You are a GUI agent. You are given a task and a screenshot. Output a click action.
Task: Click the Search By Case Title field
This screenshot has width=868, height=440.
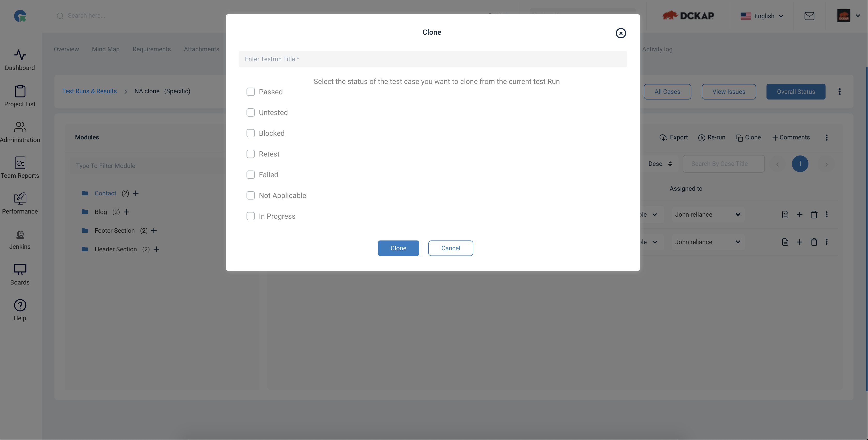724,164
